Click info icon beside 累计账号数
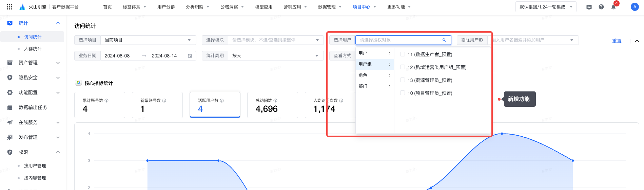This screenshot has height=190, width=644. click(106, 101)
